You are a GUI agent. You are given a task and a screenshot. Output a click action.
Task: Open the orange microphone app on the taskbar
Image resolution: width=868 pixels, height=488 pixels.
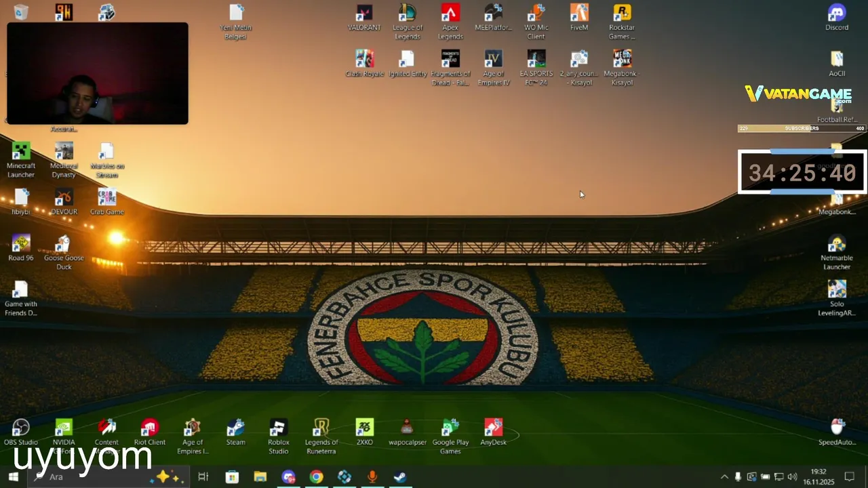tap(372, 476)
